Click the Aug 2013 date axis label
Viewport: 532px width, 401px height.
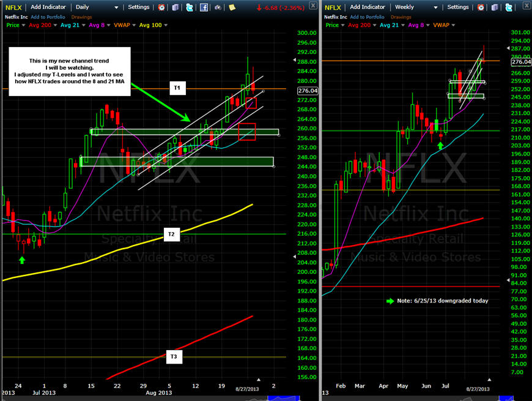(x=159, y=393)
